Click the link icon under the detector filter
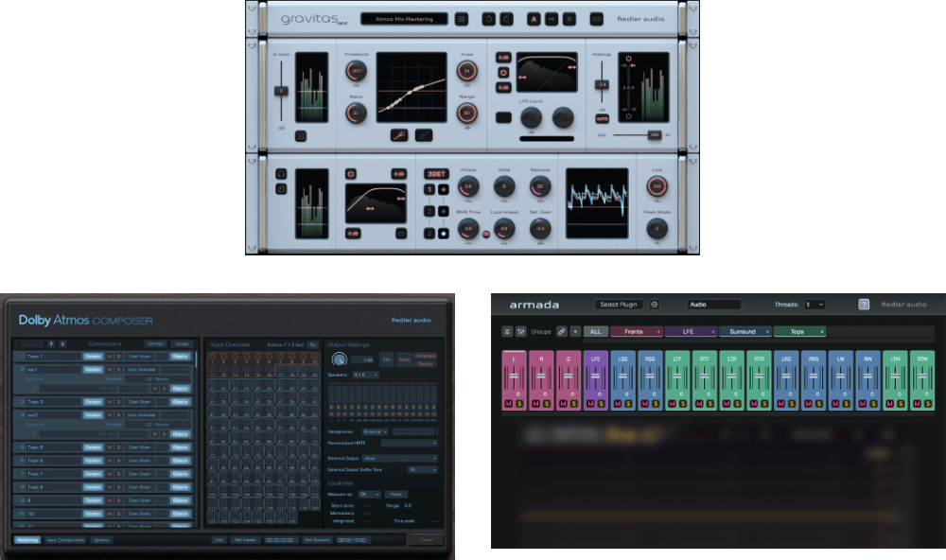The image size is (946, 560). 400,234
